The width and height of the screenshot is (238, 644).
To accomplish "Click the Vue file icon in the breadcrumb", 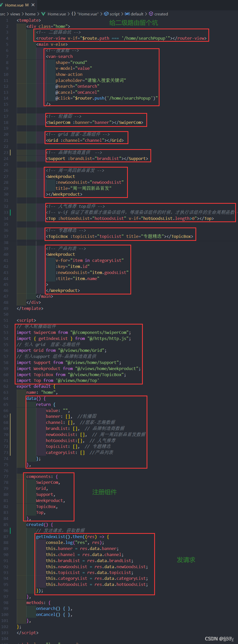I will [43, 14].
